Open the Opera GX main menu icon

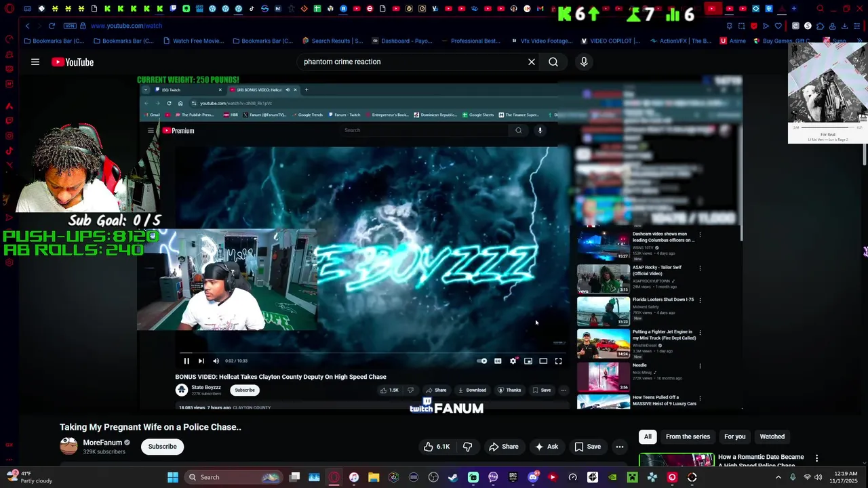pos(9,9)
